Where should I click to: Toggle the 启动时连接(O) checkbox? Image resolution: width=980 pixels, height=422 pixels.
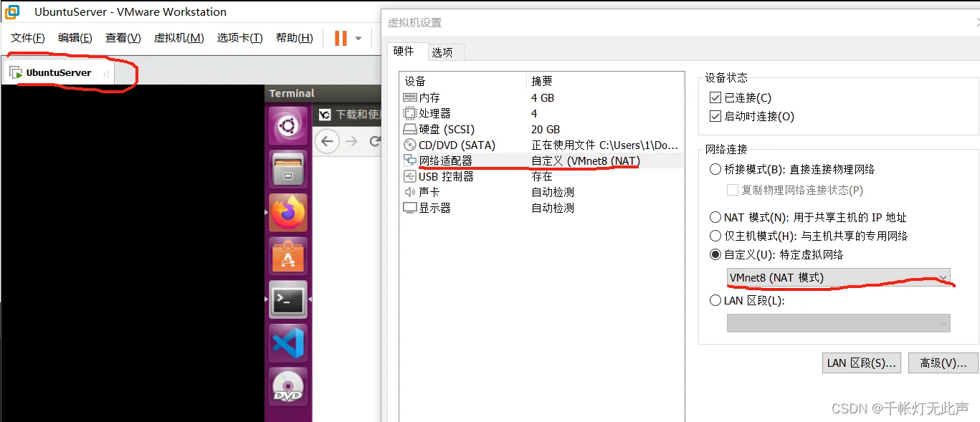click(715, 117)
